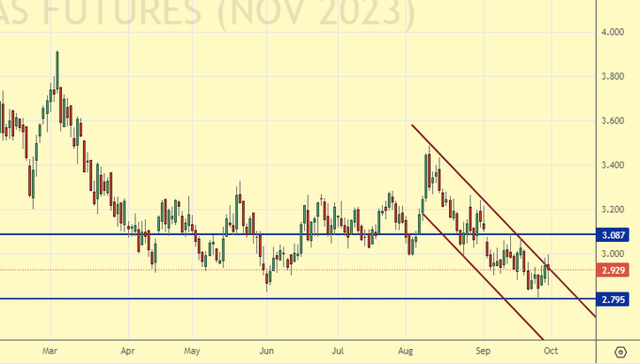Image resolution: width=640 pixels, height=364 pixels.
Task: Click the Sep label on time axis
Action: pos(483,351)
